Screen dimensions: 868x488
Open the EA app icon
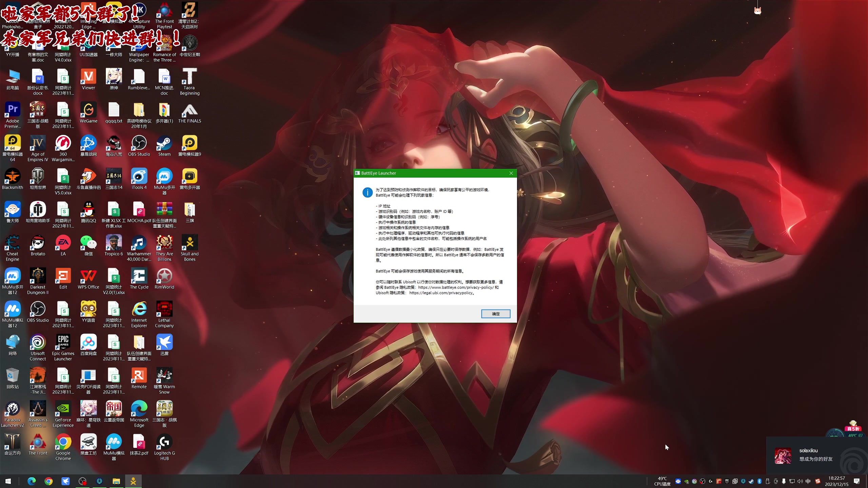click(63, 246)
